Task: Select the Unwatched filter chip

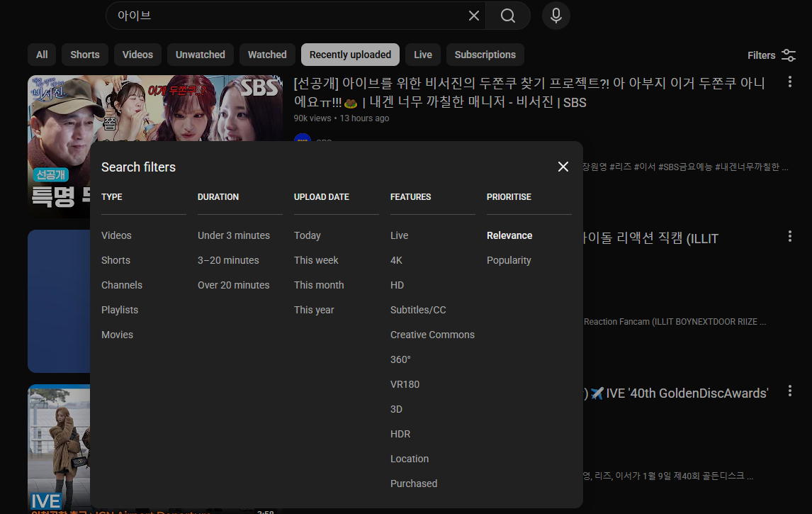Action: click(x=201, y=55)
